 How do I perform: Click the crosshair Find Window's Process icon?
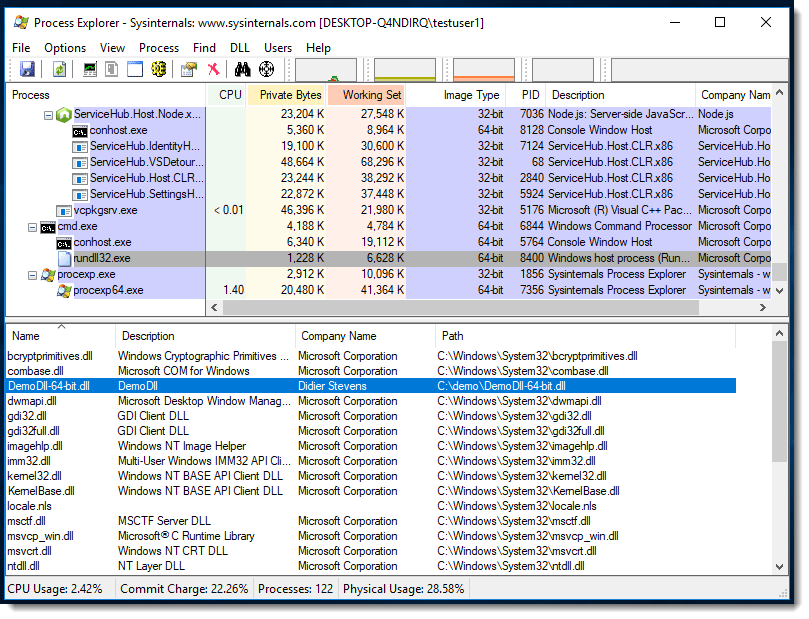pyautogui.click(x=266, y=69)
